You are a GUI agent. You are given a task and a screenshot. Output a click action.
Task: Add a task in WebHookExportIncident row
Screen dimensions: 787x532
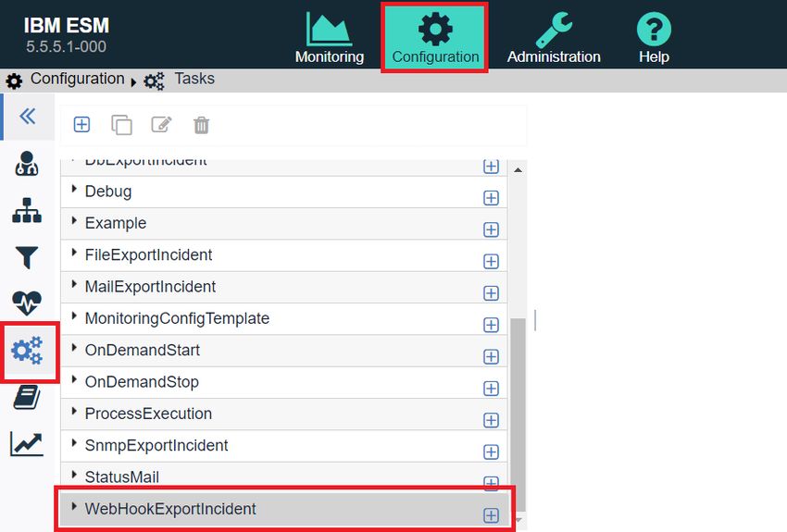pos(491,515)
